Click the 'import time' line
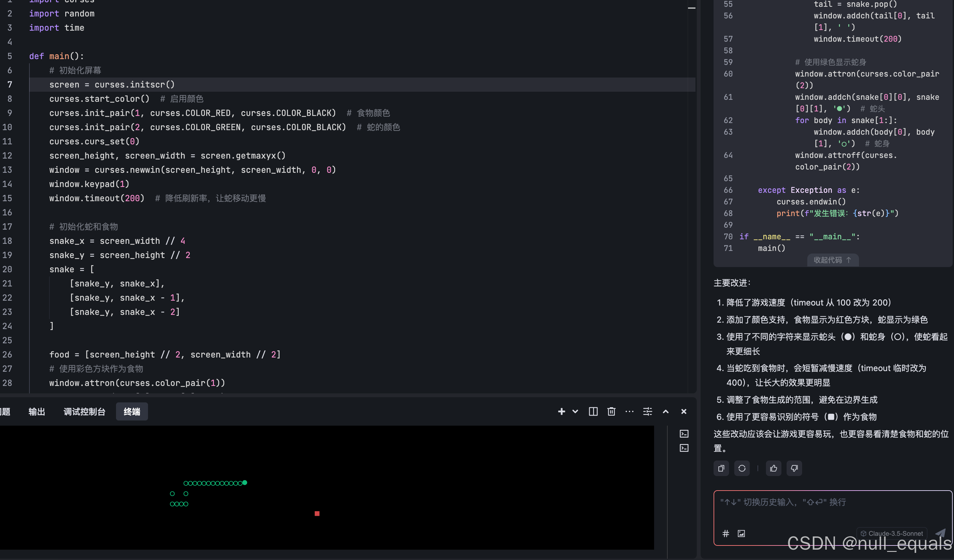Image resolution: width=954 pixels, height=560 pixels. point(57,28)
